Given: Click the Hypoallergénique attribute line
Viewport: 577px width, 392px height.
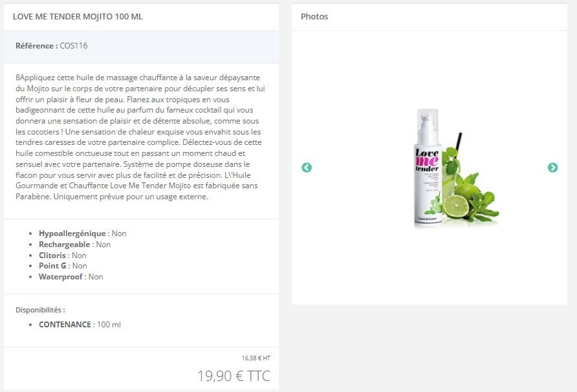Looking at the screenshot, I should [82, 234].
